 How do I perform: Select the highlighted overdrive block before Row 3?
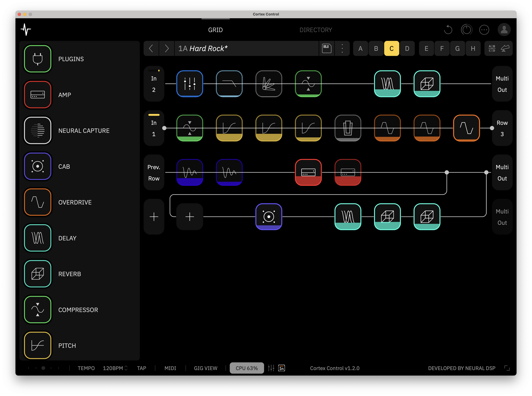[x=467, y=128]
